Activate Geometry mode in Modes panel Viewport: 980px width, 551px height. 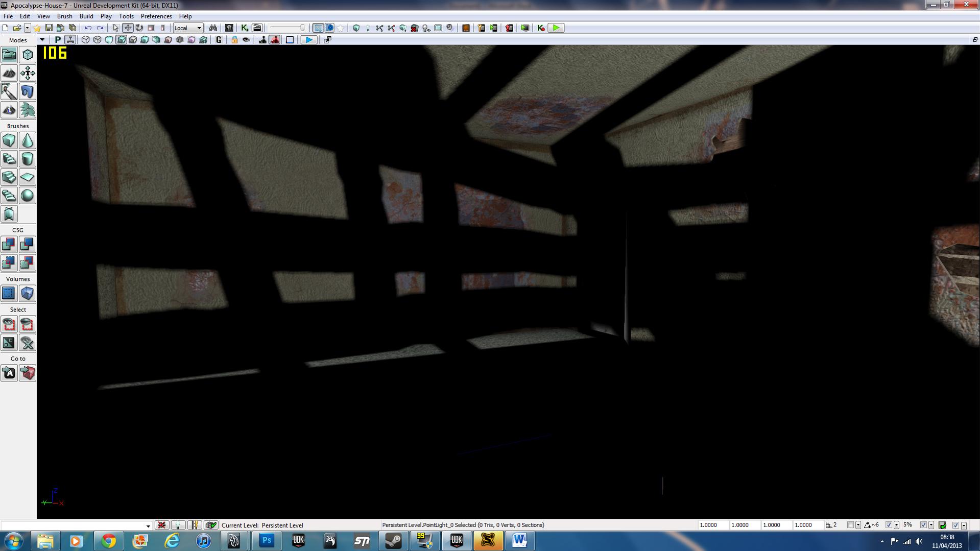28,55
